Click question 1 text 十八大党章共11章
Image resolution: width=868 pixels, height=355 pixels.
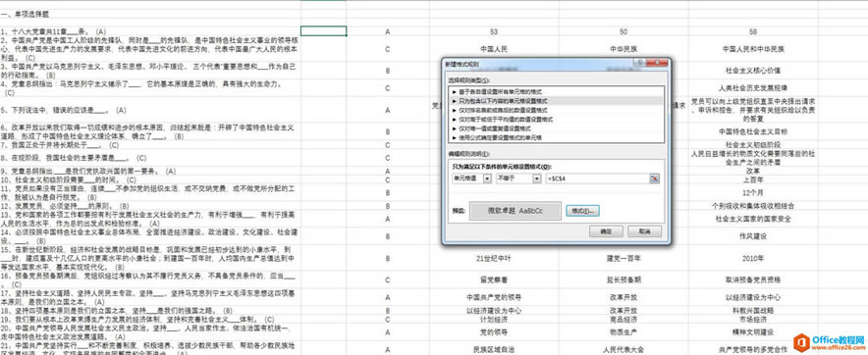tap(38, 32)
